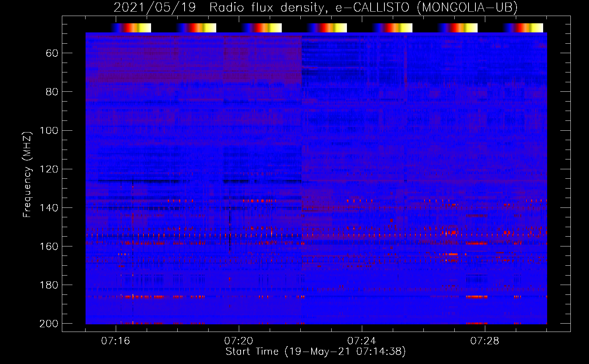Click the 07:20 time tick label
This screenshot has height=364, width=589.
[238, 341]
